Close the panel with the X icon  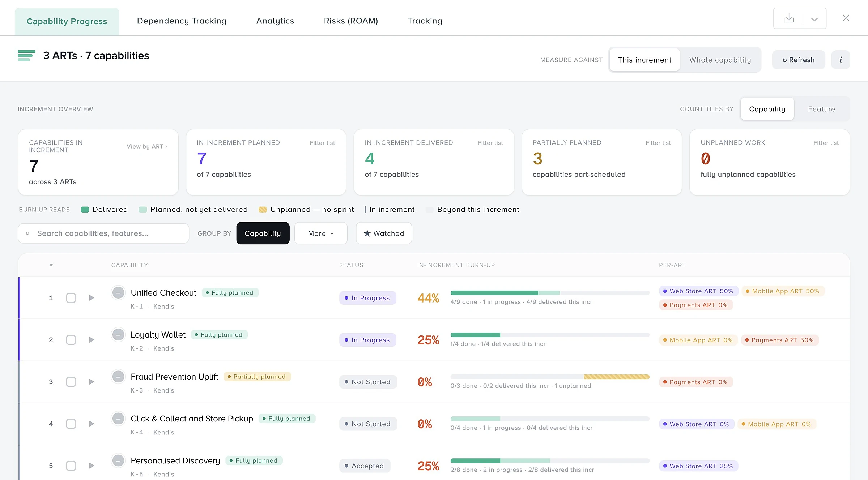(x=846, y=18)
